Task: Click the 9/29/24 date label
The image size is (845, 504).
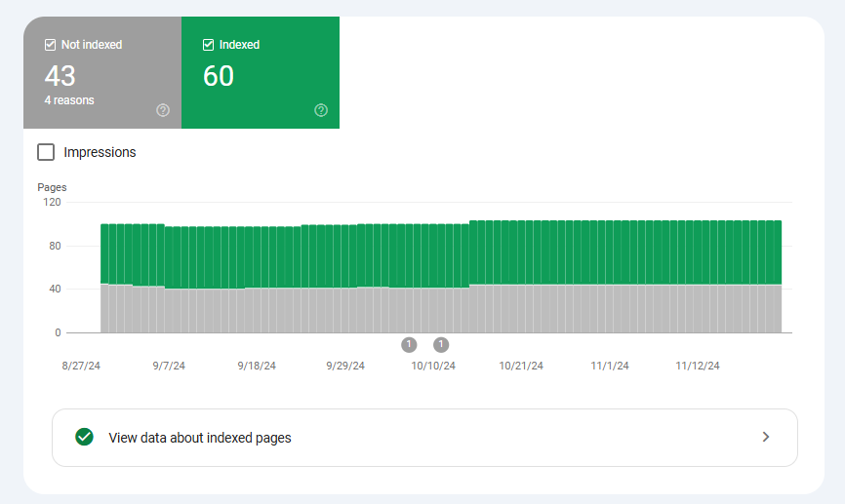Action: pyautogui.click(x=345, y=366)
